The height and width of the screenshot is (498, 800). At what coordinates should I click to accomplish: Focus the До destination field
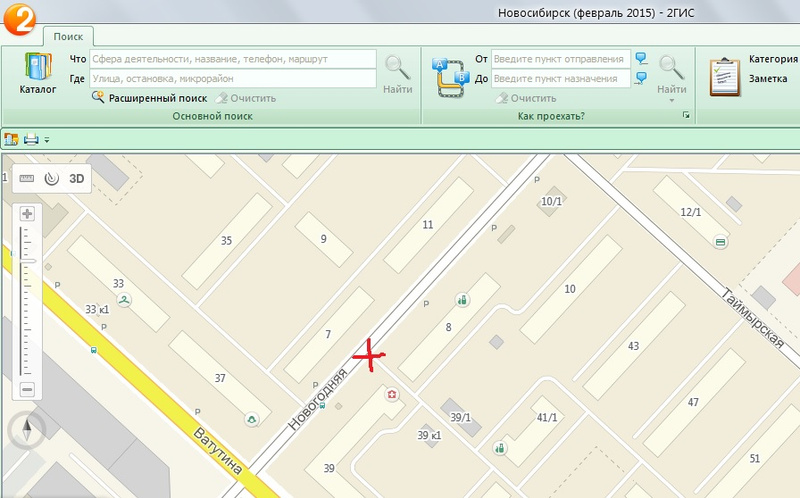pos(561,79)
